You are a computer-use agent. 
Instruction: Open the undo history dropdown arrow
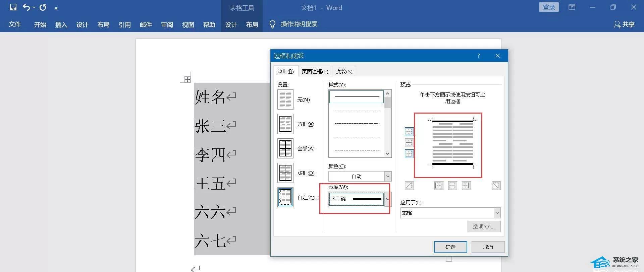[x=34, y=7]
